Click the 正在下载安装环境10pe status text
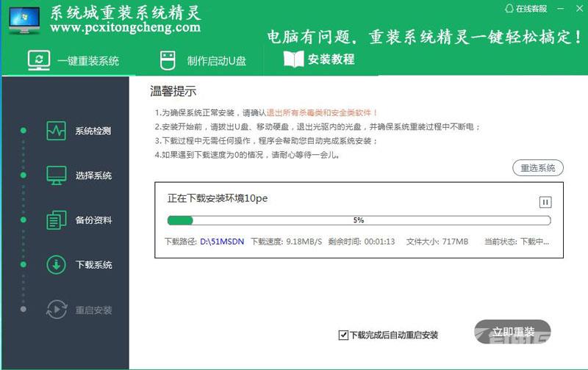Screen dimensions: 588x370 218,198
